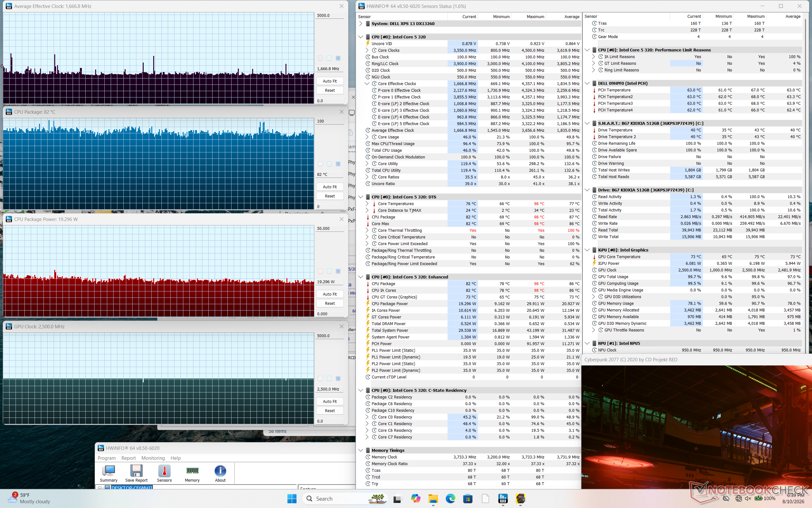812x508 pixels.
Task: Open the Help menu in HWiNFO
Action: click(x=175, y=458)
